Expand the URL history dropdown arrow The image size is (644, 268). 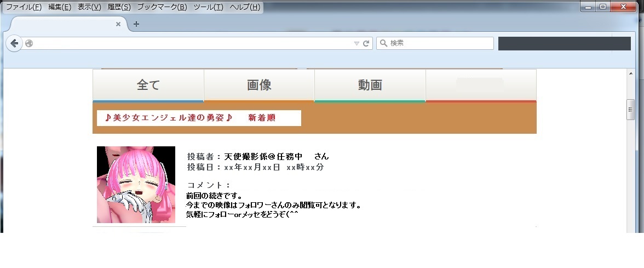[x=357, y=44]
